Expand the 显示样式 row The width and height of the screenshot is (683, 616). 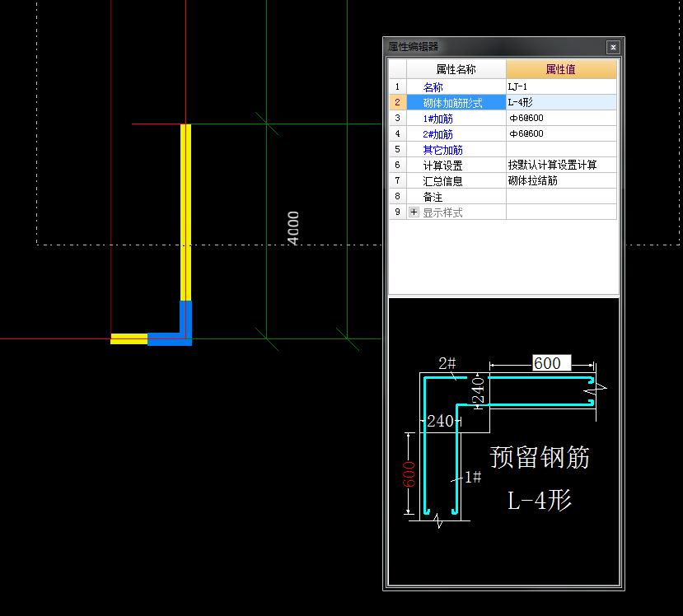pos(414,212)
